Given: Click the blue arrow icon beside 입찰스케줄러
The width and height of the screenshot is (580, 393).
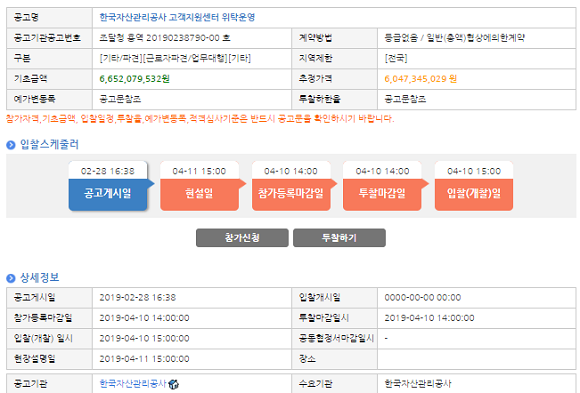Looking at the screenshot, I should (x=11, y=145).
